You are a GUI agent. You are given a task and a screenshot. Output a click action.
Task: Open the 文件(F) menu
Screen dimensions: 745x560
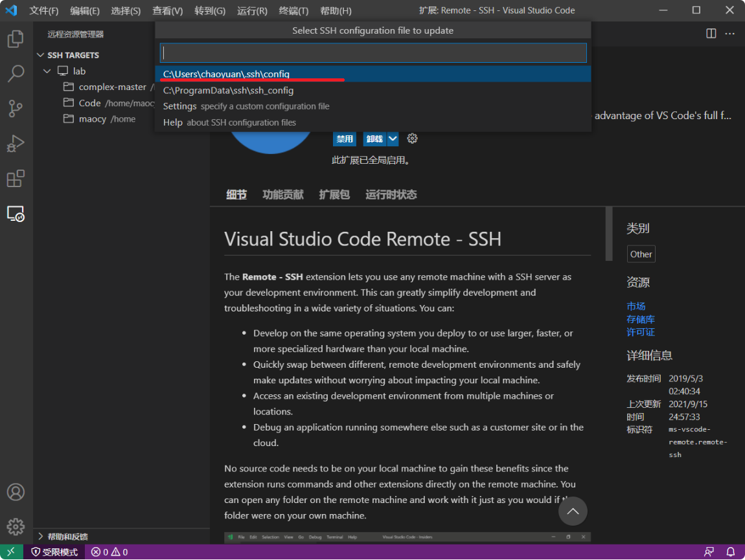tap(43, 10)
